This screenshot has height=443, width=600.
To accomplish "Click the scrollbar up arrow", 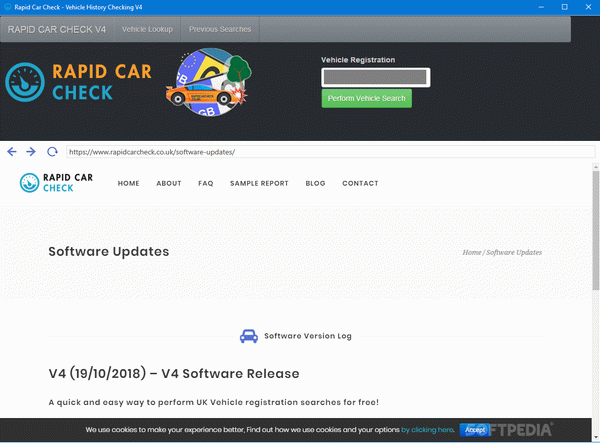I will [x=596, y=166].
